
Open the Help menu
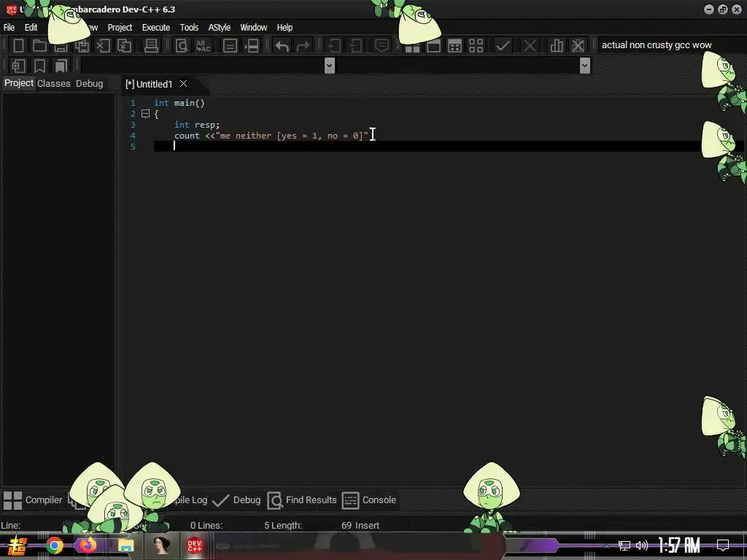click(285, 27)
